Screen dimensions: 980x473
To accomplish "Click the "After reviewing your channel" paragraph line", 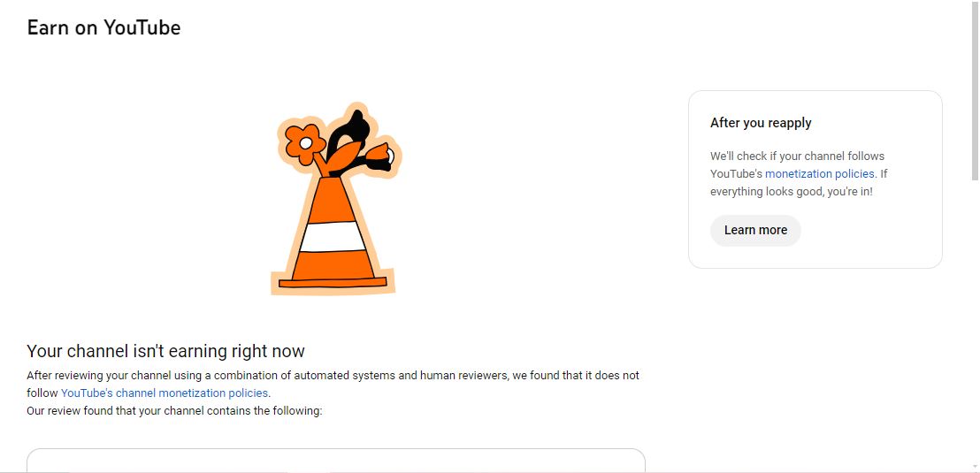I will 333,376.
